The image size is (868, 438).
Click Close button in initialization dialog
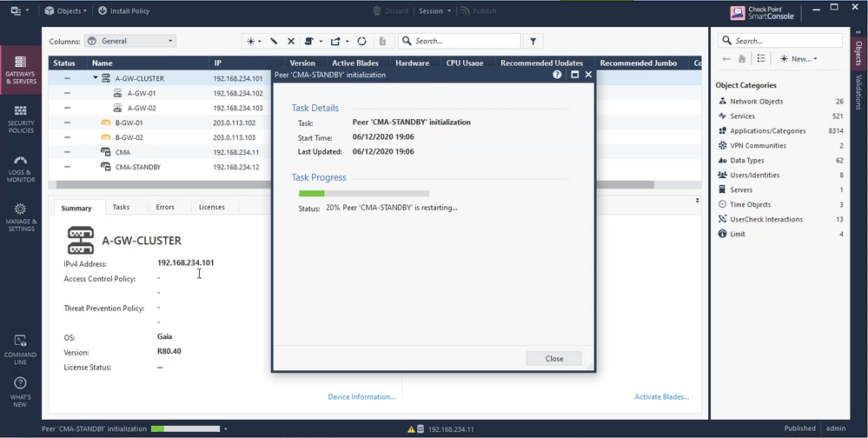(553, 358)
